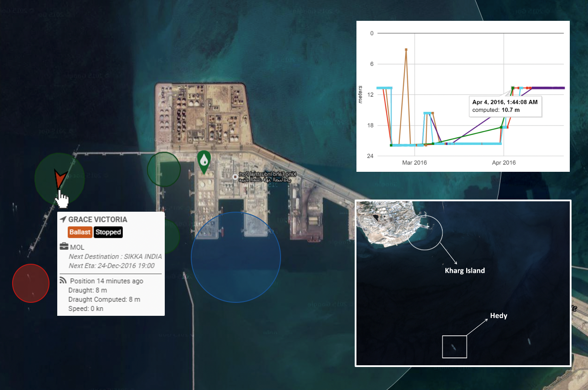Select the GRACE VICTORIA vessel title
The image size is (588, 390).
(98, 220)
